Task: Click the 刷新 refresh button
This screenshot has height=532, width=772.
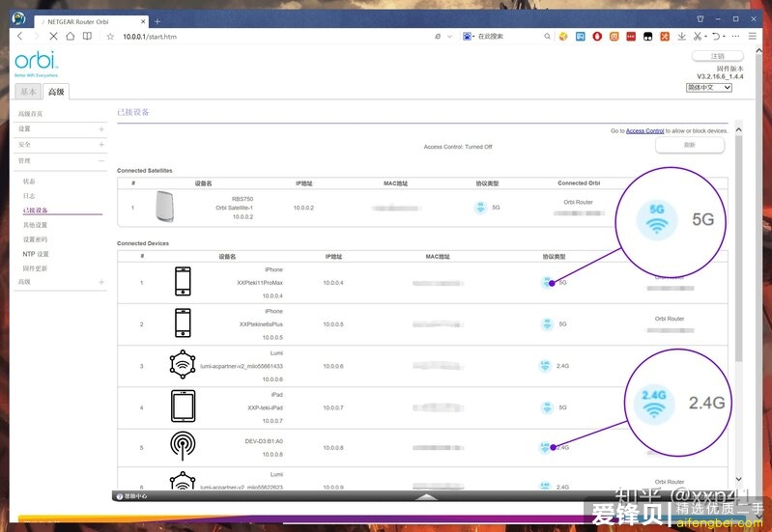Action: pyautogui.click(x=690, y=145)
